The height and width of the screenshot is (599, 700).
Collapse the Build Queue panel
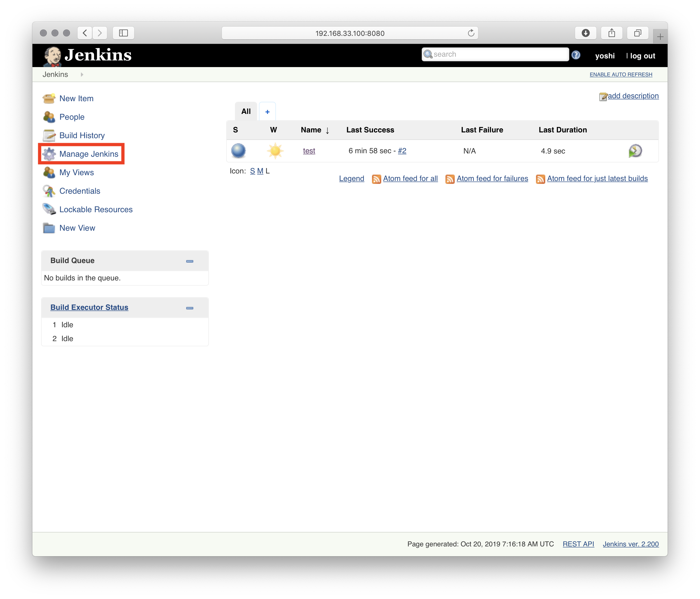pos(190,261)
